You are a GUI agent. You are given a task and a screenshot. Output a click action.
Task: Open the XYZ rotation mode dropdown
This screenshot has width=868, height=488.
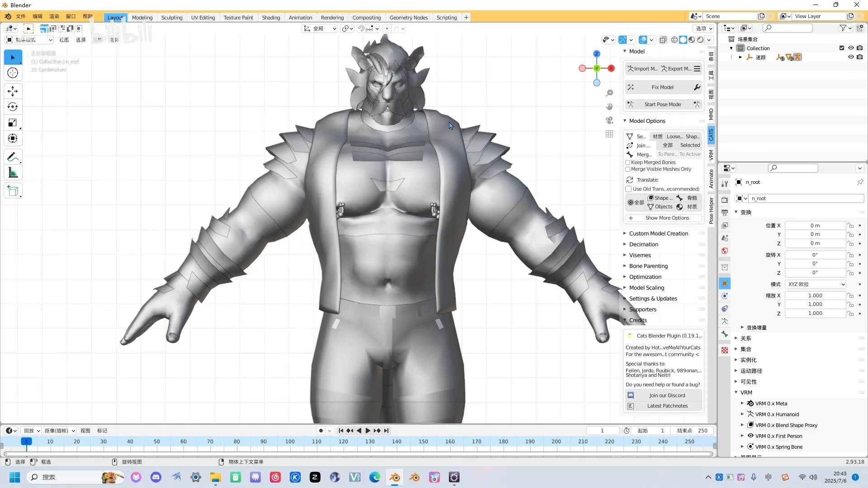(x=816, y=284)
